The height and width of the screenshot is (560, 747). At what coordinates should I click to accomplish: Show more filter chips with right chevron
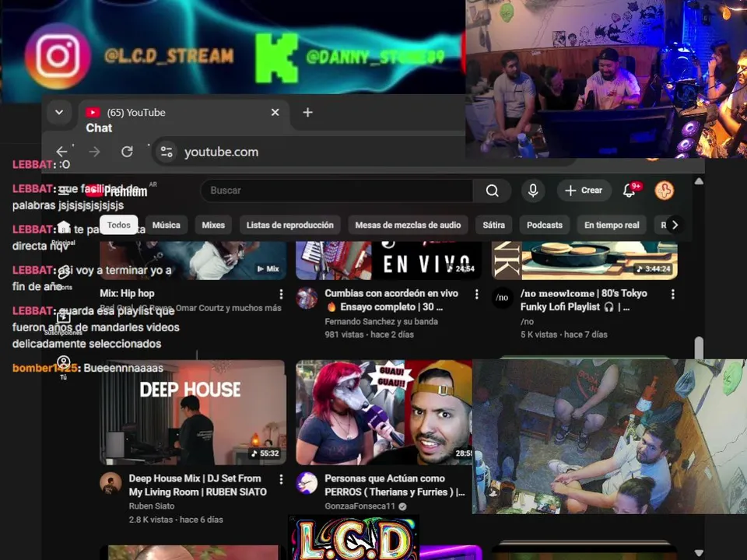click(x=675, y=225)
